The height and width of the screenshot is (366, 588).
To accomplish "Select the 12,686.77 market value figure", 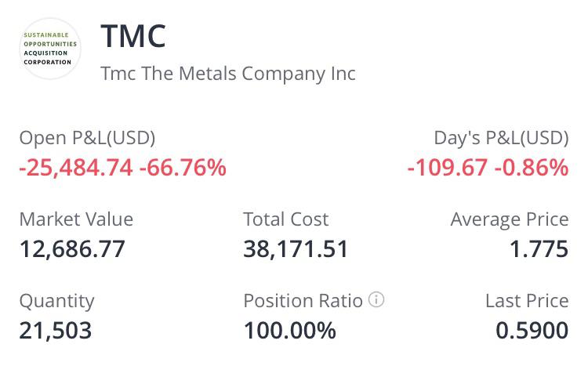I will [72, 249].
